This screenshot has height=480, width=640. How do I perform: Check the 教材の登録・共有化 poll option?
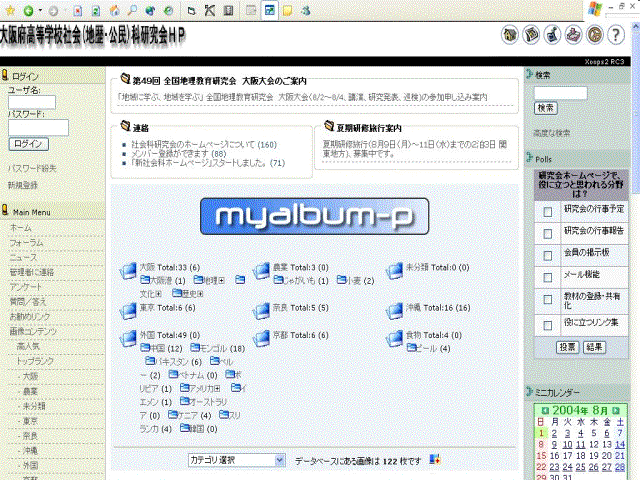click(x=548, y=300)
